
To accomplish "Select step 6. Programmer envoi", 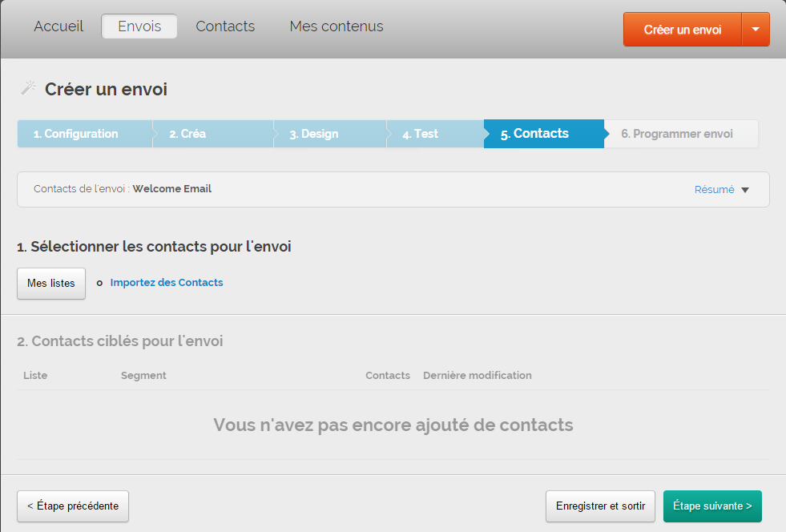I will click(677, 134).
